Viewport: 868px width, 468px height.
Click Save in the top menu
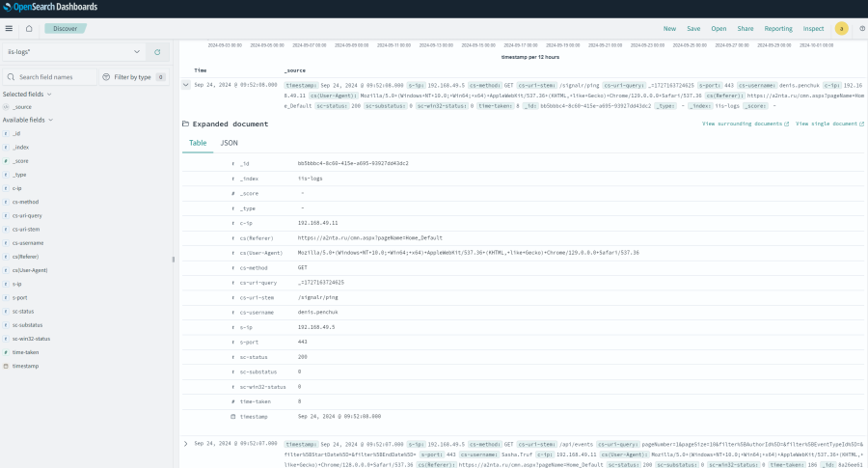693,29
